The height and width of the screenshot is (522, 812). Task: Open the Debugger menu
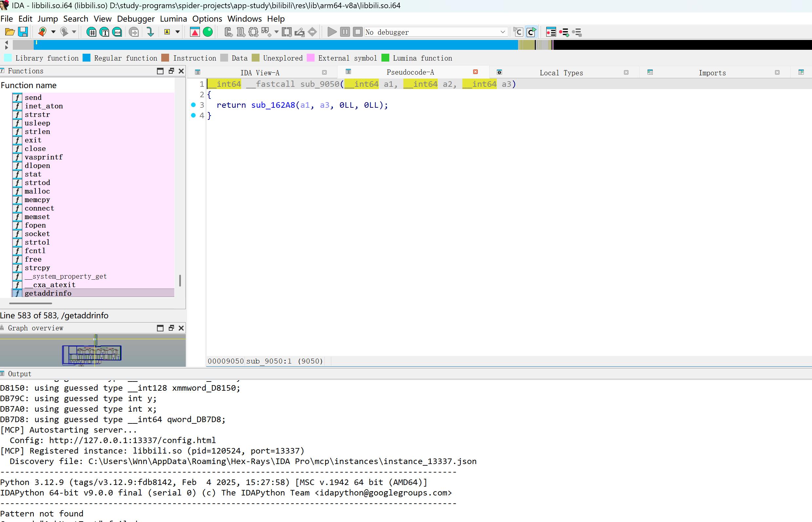point(136,19)
